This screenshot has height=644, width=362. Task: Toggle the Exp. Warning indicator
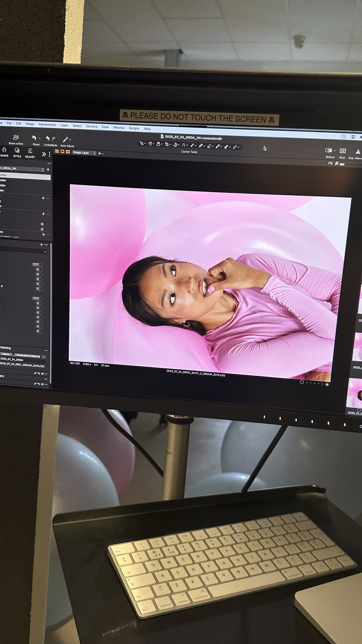[358, 152]
